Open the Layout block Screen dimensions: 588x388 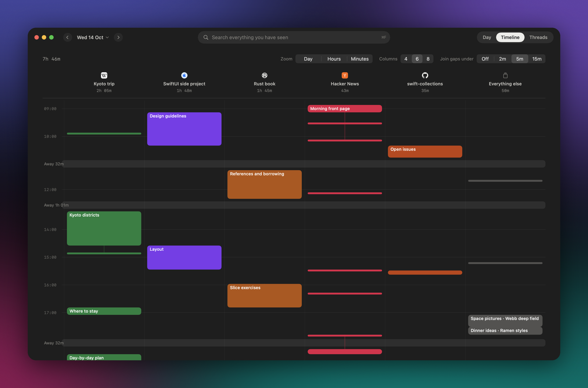coord(184,257)
